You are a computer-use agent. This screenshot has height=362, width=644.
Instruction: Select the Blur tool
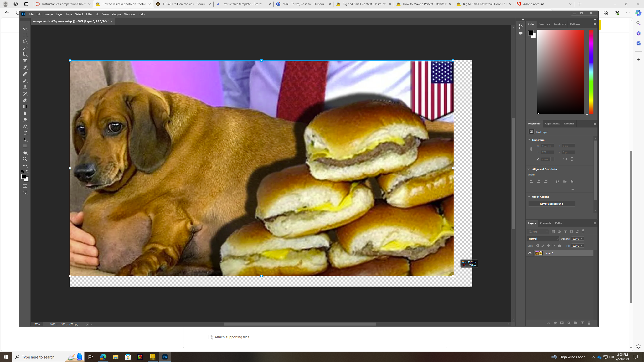click(25, 113)
